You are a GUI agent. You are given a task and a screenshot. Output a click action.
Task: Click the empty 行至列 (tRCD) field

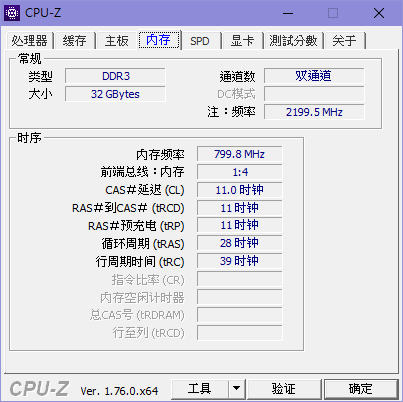tap(239, 333)
